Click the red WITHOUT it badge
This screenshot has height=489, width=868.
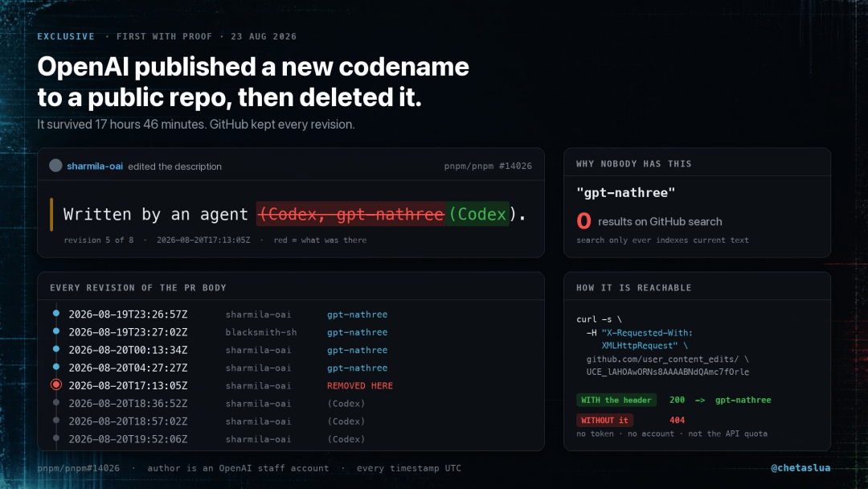coord(604,421)
